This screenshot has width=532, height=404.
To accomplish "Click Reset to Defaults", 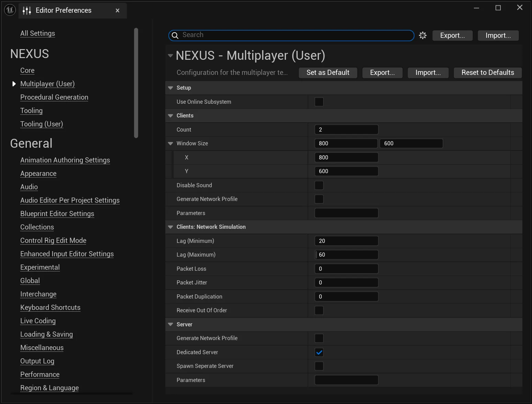I will (x=487, y=72).
